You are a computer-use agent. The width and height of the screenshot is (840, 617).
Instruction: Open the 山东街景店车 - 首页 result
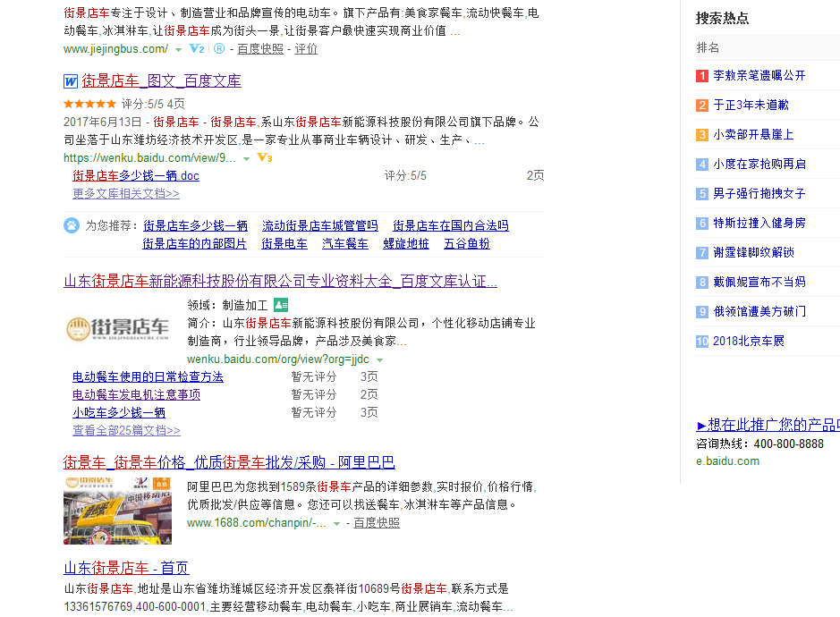[126, 568]
